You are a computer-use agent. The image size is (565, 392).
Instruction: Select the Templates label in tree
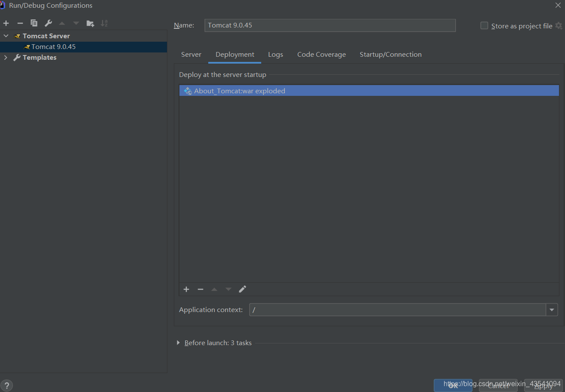tap(40, 57)
